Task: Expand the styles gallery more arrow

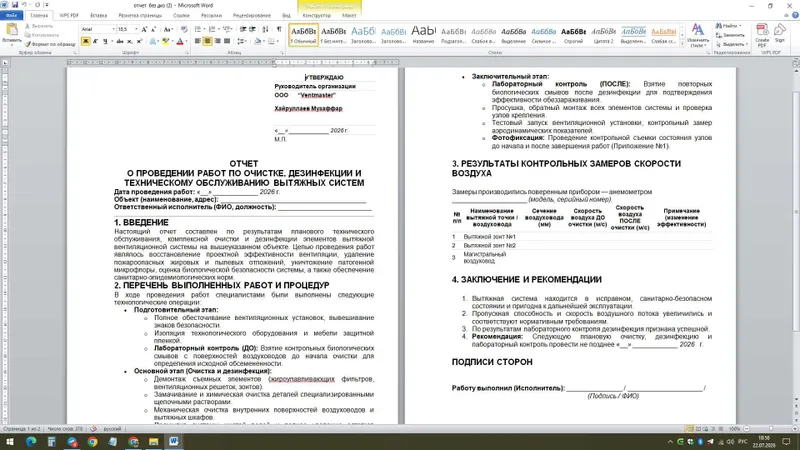Action: pos(683,45)
